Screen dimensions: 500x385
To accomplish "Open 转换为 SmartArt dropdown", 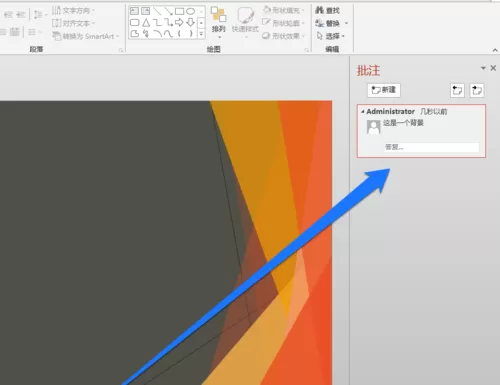I will coord(86,36).
